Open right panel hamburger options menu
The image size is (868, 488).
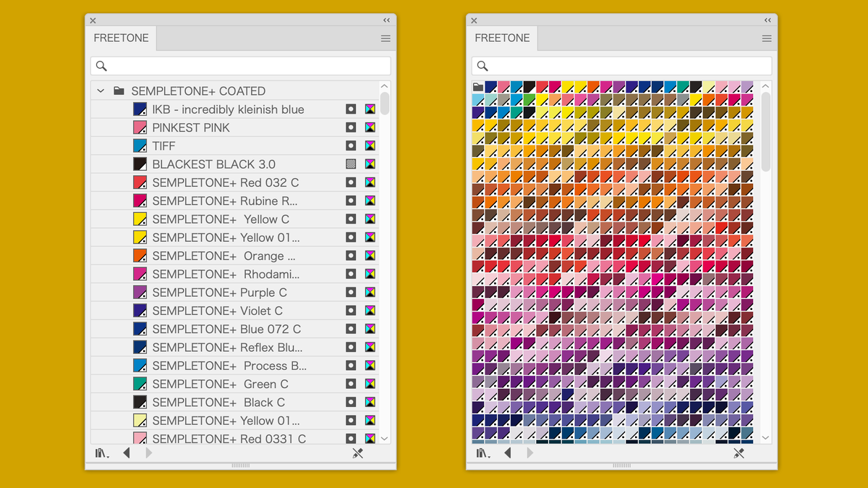tap(767, 38)
